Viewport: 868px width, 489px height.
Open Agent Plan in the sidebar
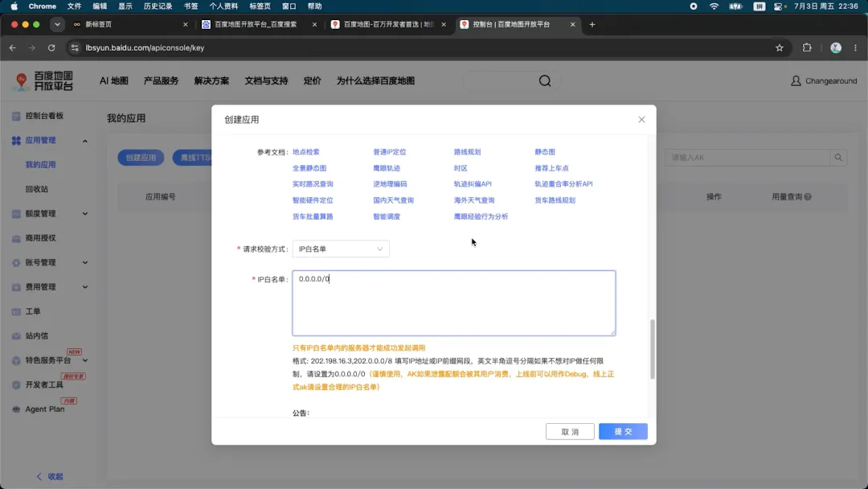point(44,409)
